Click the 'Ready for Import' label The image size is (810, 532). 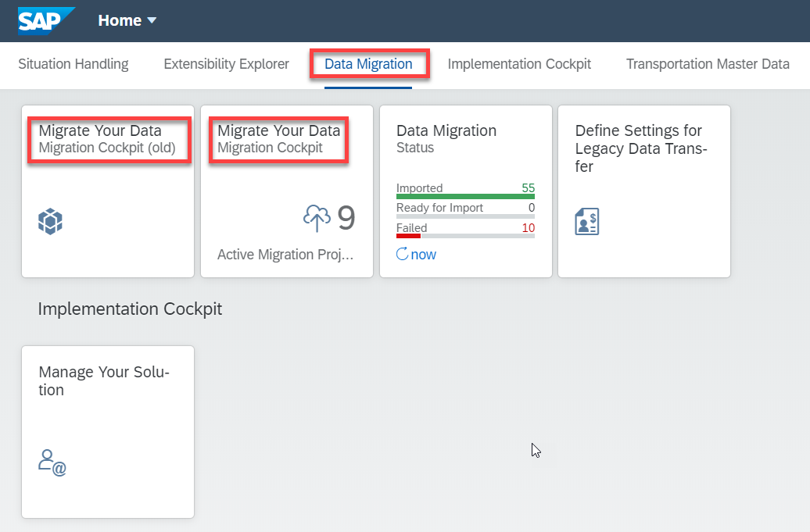point(439,208)
